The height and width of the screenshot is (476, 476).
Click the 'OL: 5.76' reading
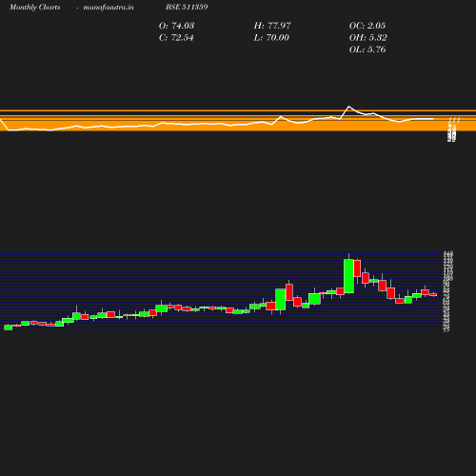point(367,50)
